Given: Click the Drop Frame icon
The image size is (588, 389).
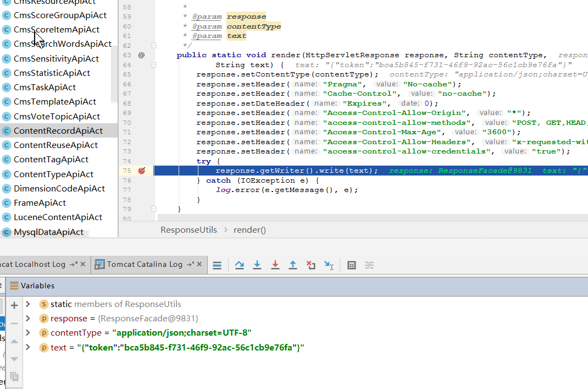Looking at the screenshot, I should (x=311, y=265).
